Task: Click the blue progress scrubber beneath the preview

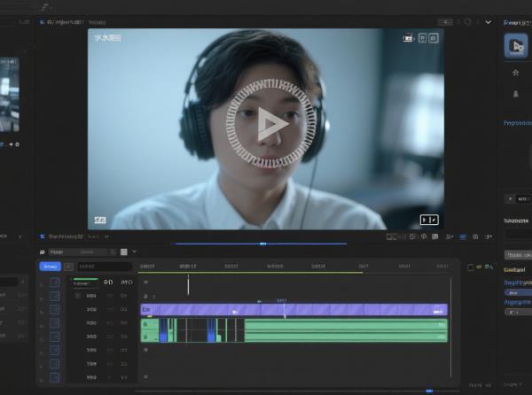Action: click(262, 244)
